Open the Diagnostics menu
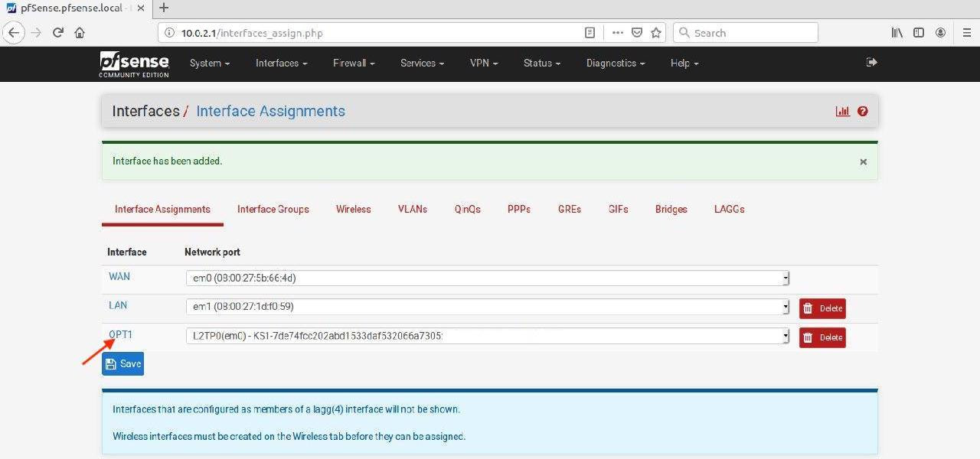 click(615, 63)
